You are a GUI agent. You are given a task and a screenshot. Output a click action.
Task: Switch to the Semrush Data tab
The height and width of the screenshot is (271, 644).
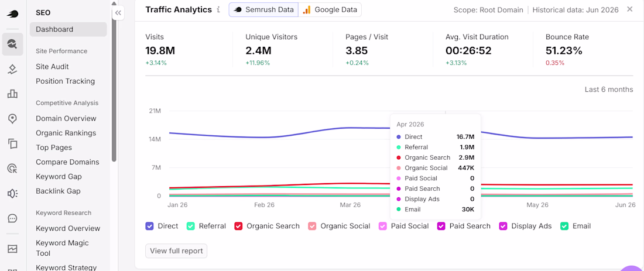click(263, 9)
